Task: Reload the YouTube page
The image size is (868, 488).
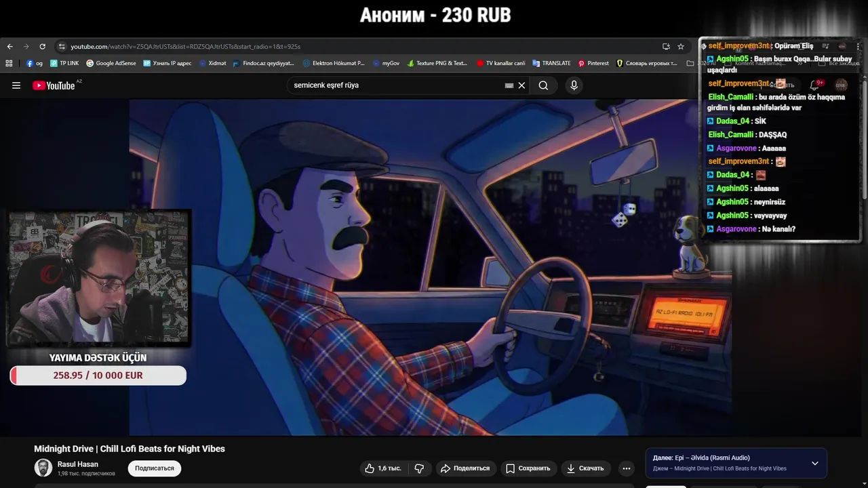Action: point(42,47)
